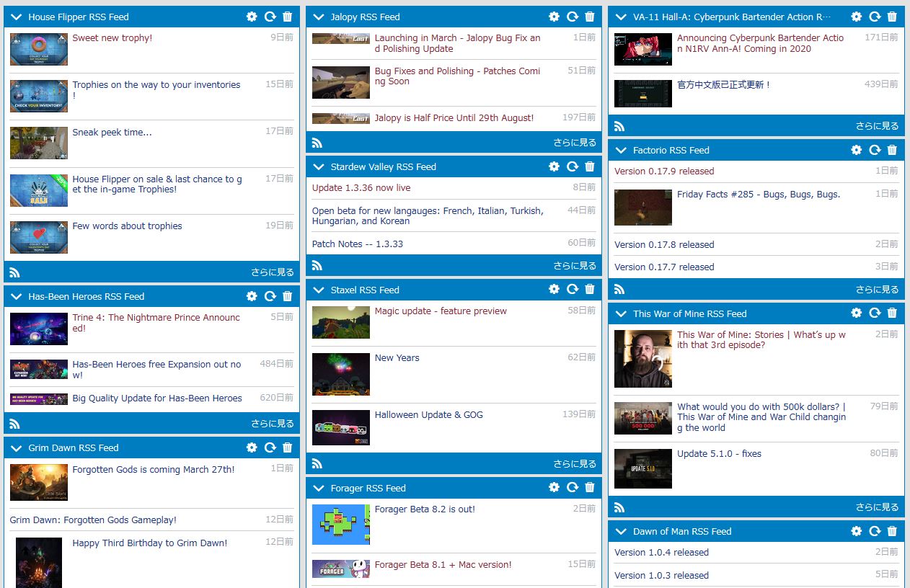Image resolution: width=910 pixels, height=588 pixels.
Task: Refresh the Has-Been Heroes RSS Feed
Action: coord(270,296)
